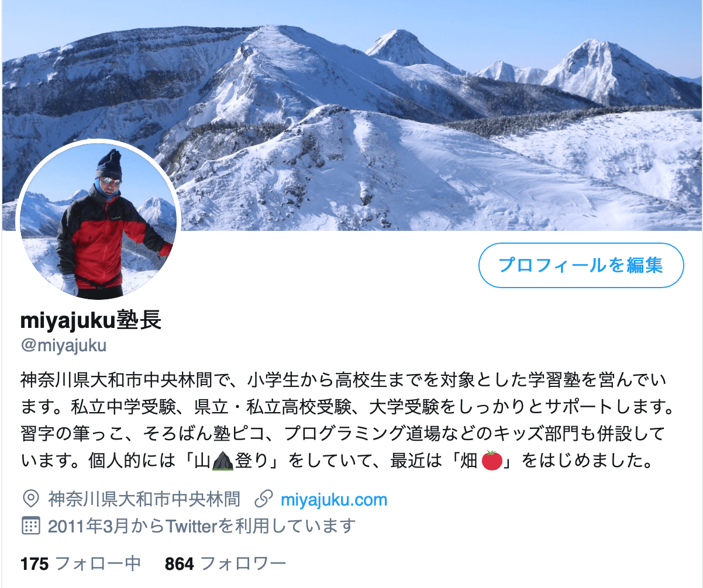Screen dimensions: 703x588
Task: Click the chain link icon beside miyajuku.com
Action: point(264,500)
